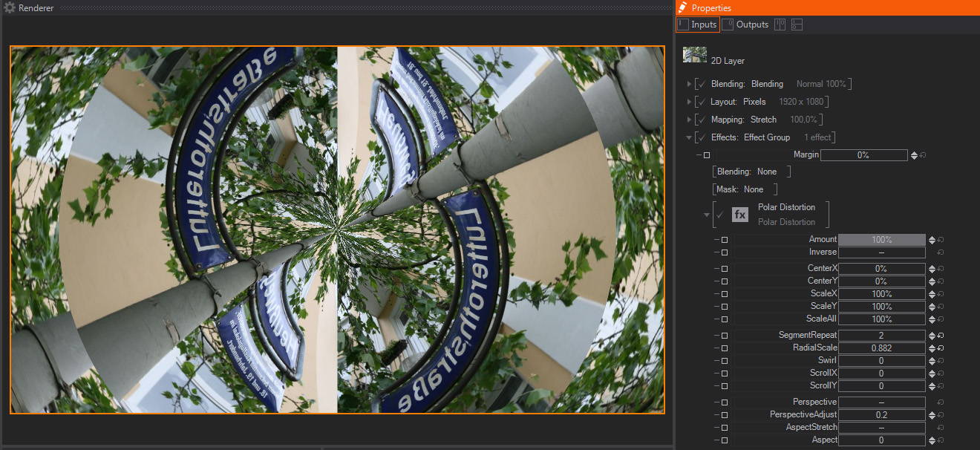Disable the Polar Distortion effect checkmark
980x450 pixels.
719,215
